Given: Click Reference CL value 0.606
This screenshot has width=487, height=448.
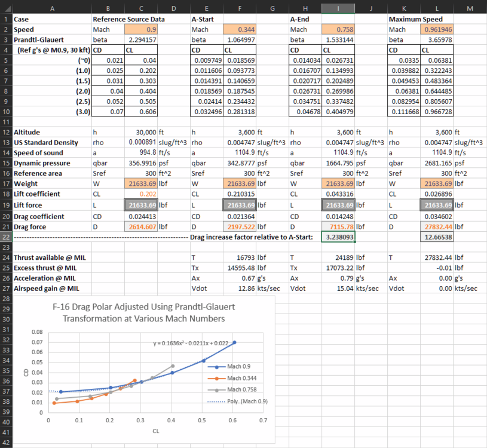Looking at the screenshot, I should pyautogui.click(x=141, y=112).
